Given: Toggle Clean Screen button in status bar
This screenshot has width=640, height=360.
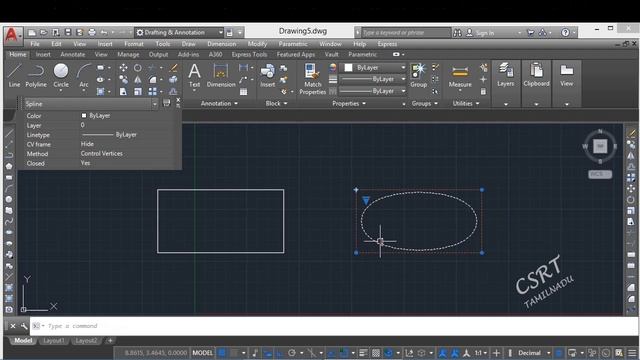Looking at the screenshot, I should (x=620, y=353).
